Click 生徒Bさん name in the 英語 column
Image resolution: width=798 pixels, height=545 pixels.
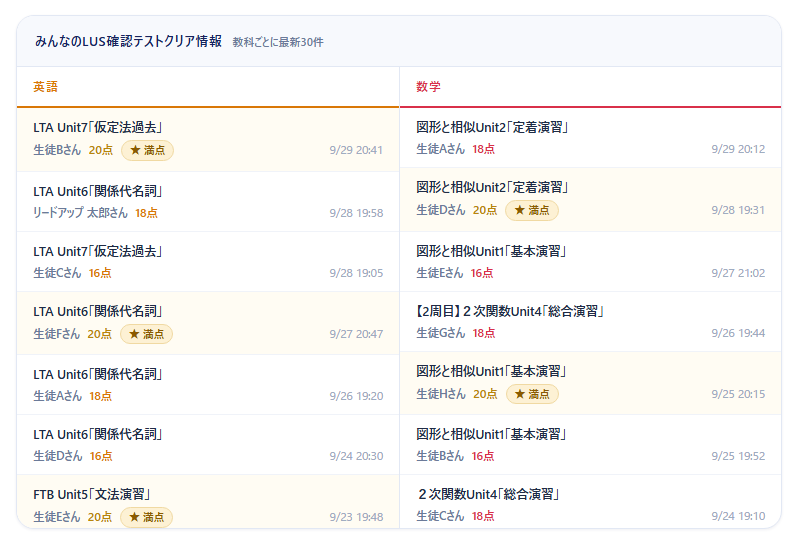(x=57, y=150)
